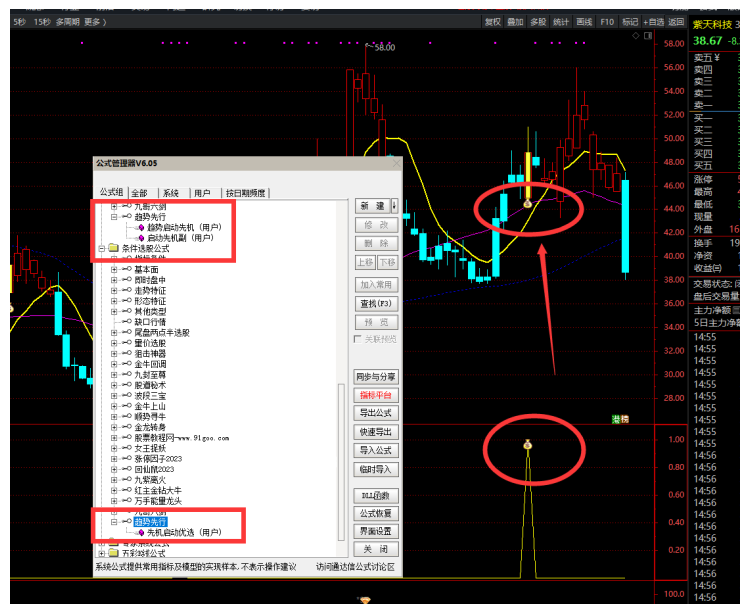Image resolution: width=745 pixels, height=604 pixels.
Task: Collapse the 条件选股公式 folder
Action: tap(101, 249)
